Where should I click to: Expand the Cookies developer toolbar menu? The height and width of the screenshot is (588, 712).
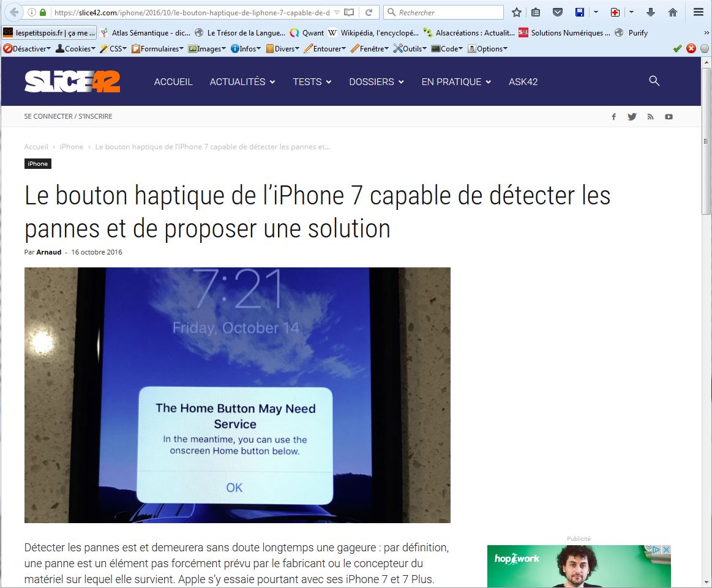click(x=75, y=48)
